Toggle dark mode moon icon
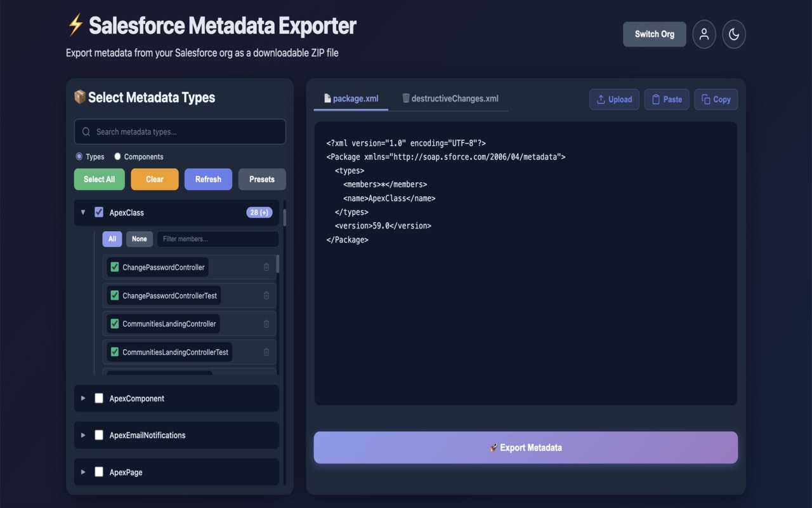This screenshot has height=508, width=812. (x=734, y=34)
